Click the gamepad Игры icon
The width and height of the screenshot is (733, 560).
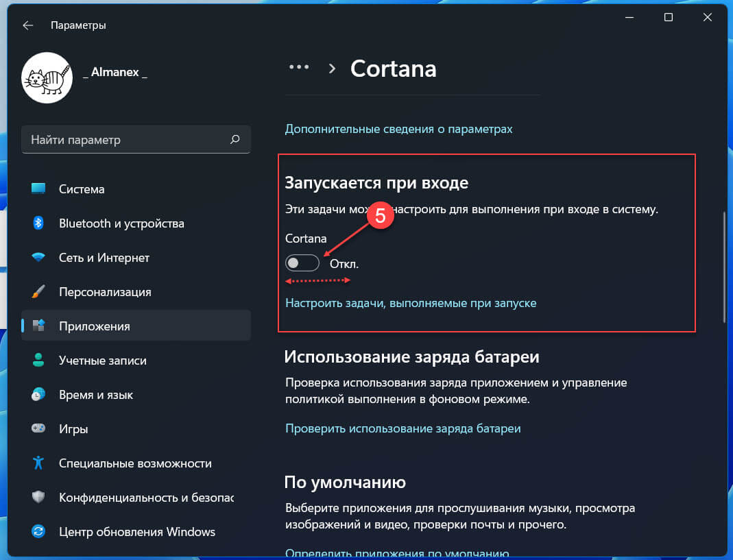pyautogui.click(x=38, y=428)
